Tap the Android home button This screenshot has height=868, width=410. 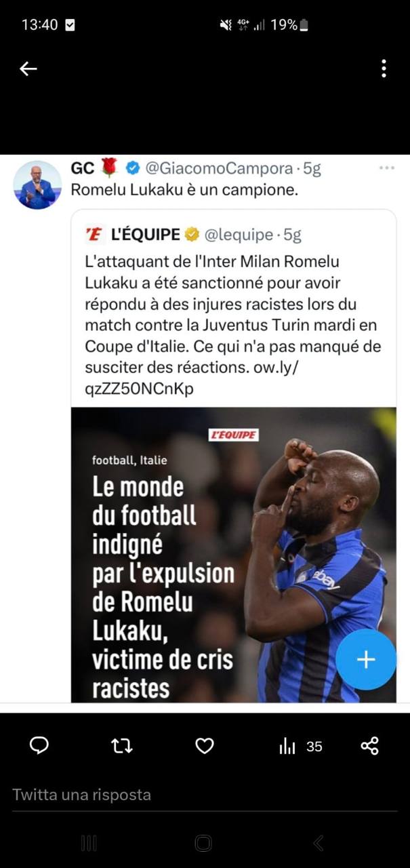203,843
